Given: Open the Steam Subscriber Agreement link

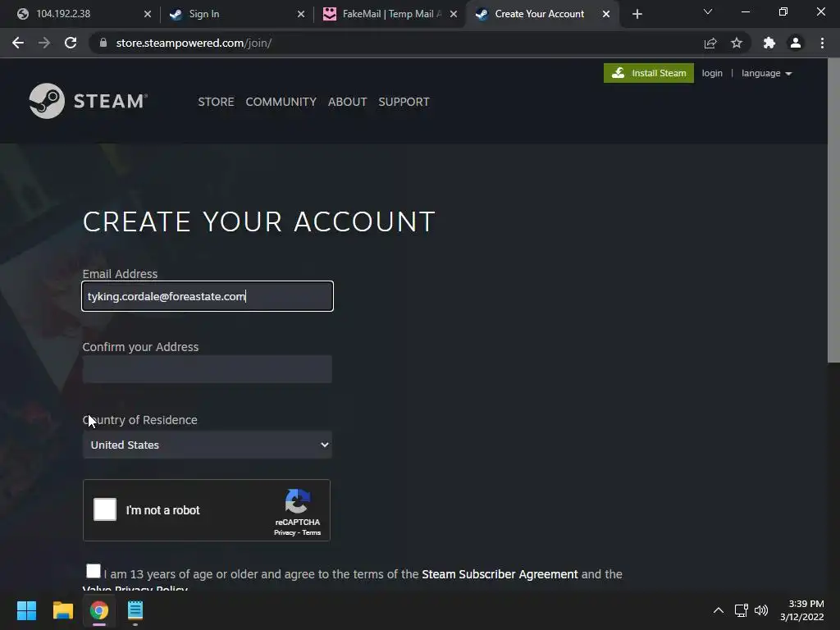Looking at the screenshot, I should click(500, 574).
